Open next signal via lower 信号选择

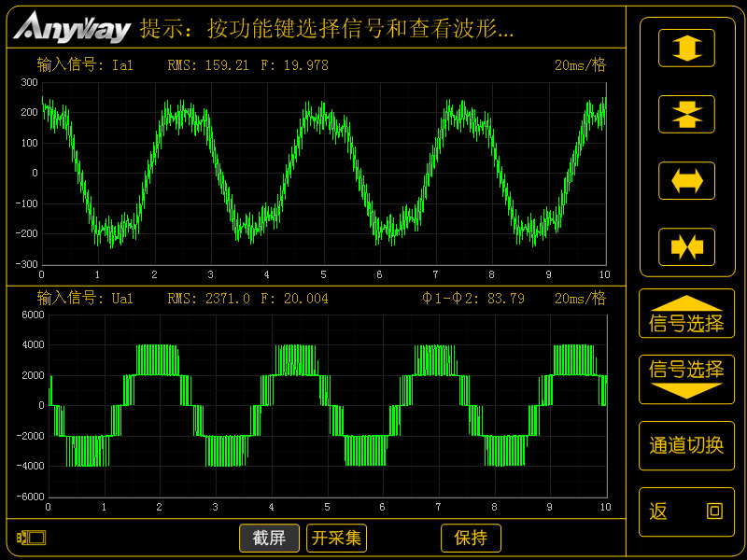click(686, 379)
